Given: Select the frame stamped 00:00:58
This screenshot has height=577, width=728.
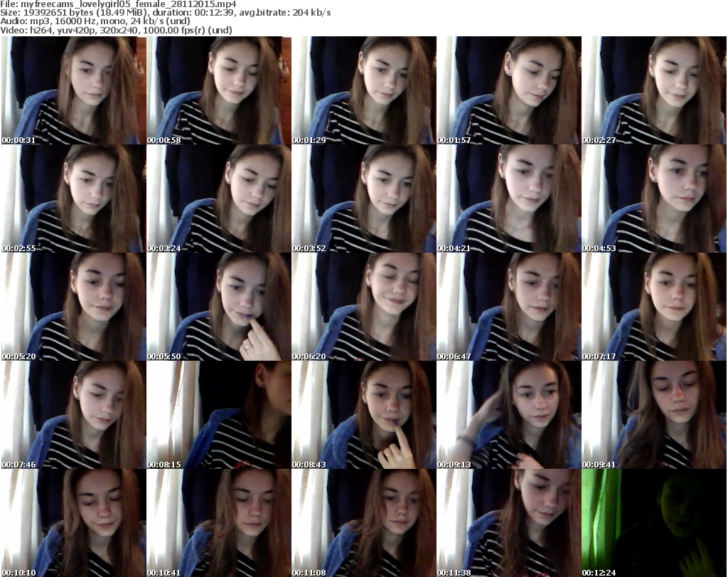Looking at the screenshot, I should click(x=219, y=90).
